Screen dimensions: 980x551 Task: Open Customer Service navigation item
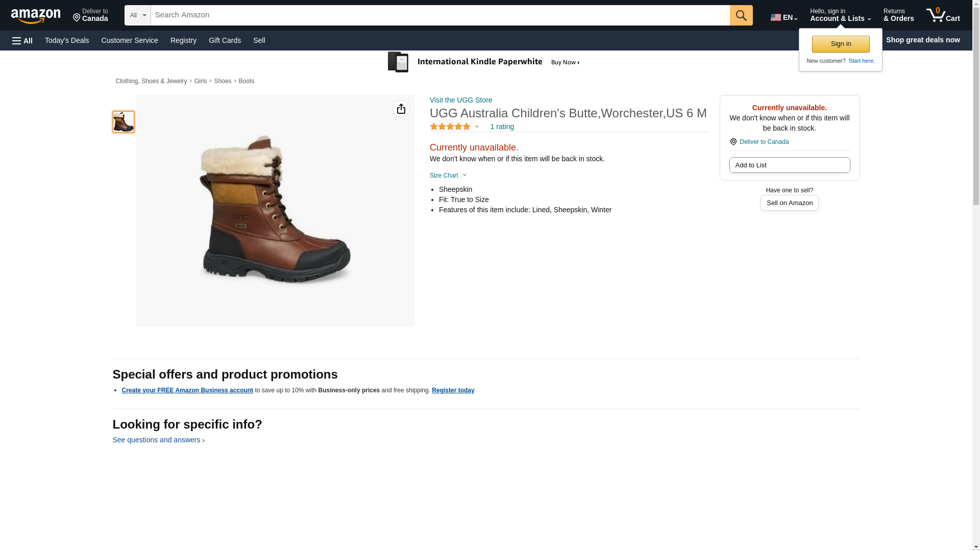pyautogui.click(x=130, y=40)
